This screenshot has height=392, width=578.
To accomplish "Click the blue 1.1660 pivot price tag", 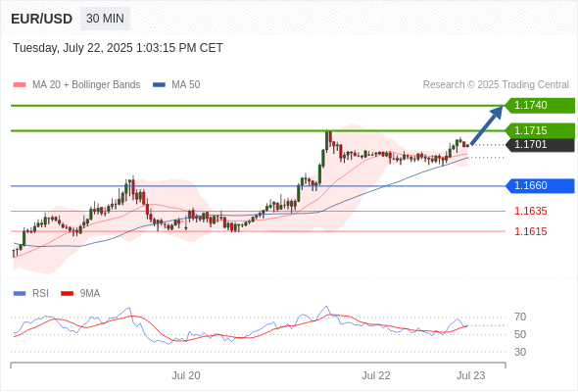I will pyautogui.click(x=541, y=185).
